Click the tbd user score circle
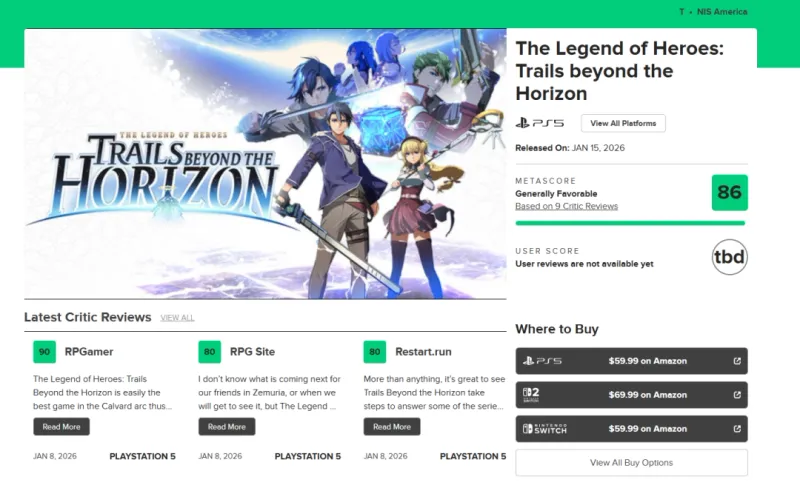Screen dimensions: 800x491 [x=729, y=257]
